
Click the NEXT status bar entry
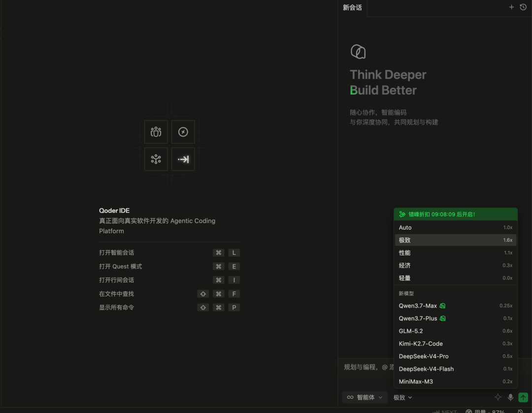(445, 411)
